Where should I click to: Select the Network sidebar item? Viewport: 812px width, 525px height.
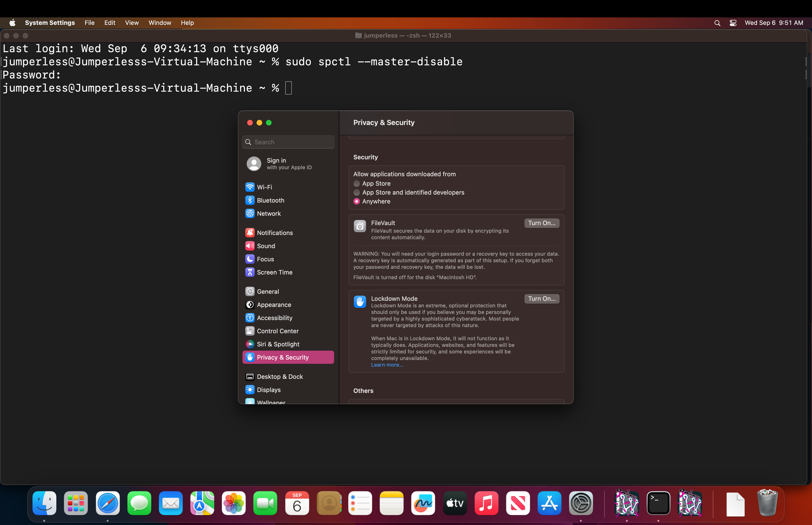click(x=269, y=213)
